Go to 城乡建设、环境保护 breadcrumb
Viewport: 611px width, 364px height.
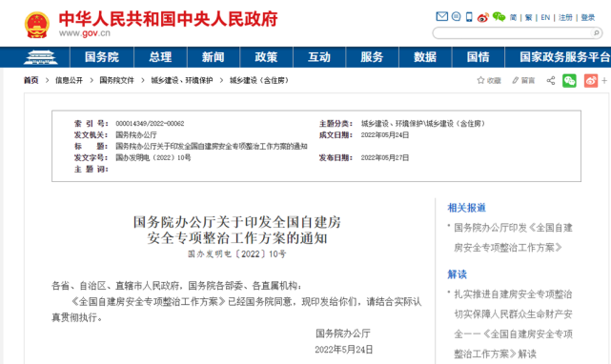click(182, 80)
